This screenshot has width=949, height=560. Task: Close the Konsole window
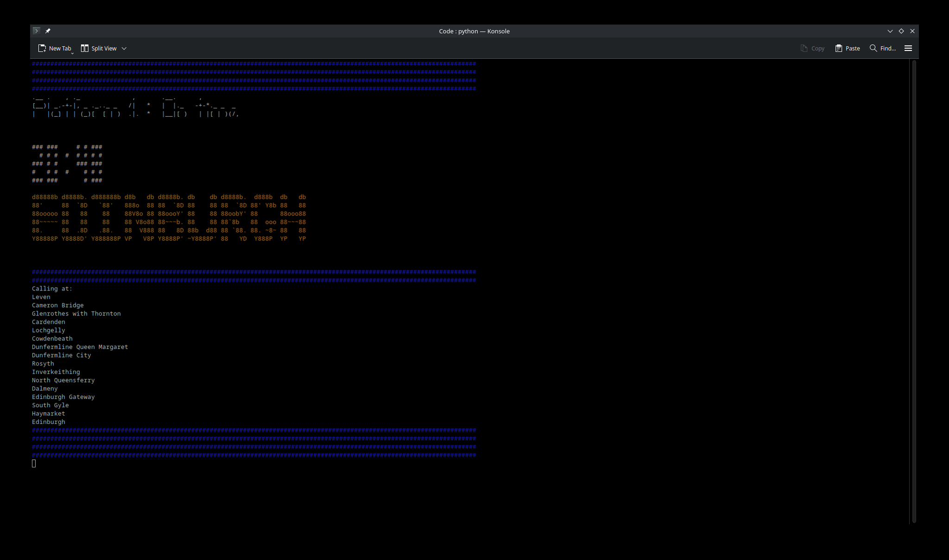click(912, 31)
